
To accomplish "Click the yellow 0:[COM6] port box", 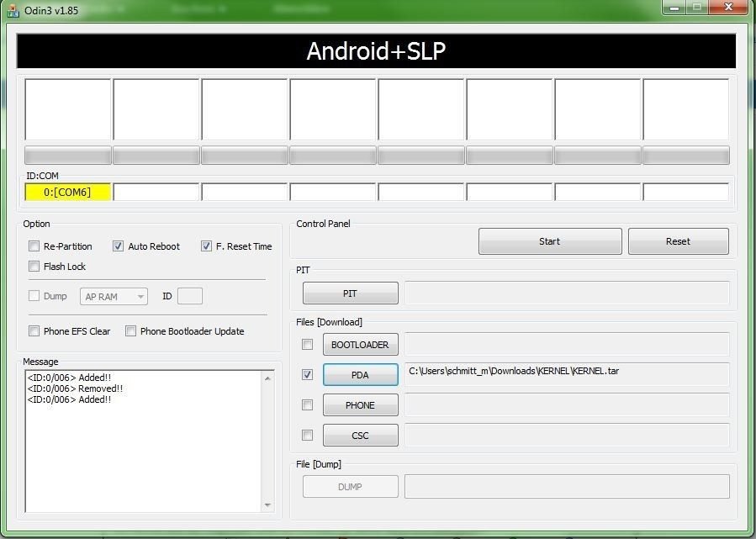I will pos(67,192).
